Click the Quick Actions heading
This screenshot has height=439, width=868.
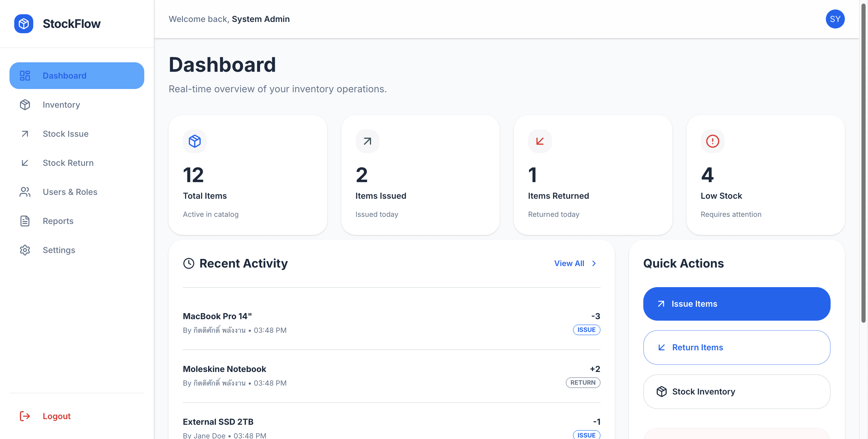[x=683, y=263]
